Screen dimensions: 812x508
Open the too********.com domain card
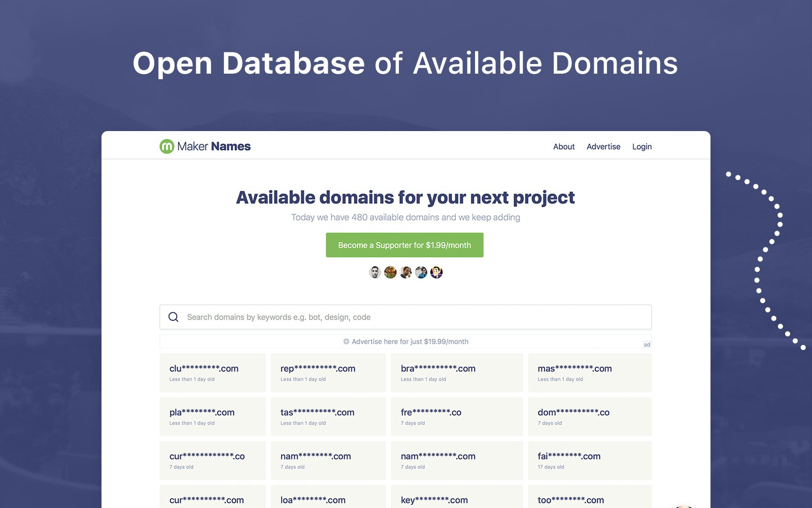pyautogui.click(x=590, y=497)
